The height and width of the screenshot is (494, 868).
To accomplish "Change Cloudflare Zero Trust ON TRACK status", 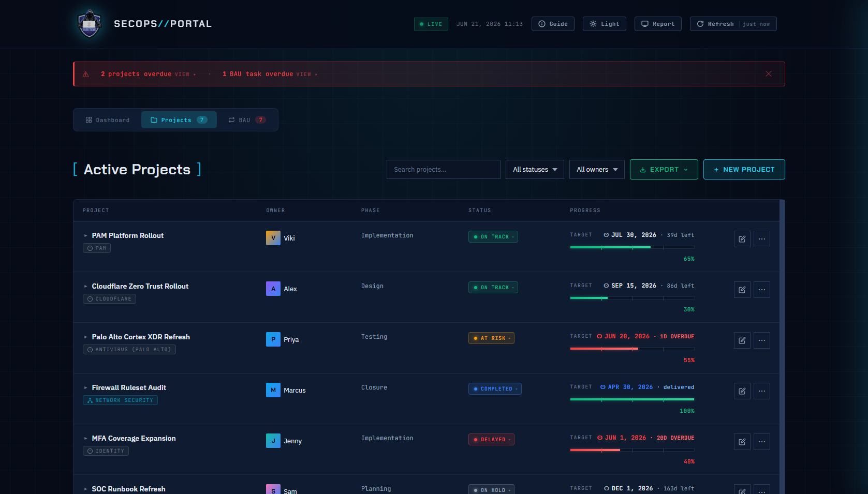I will (x=493, y=288).
